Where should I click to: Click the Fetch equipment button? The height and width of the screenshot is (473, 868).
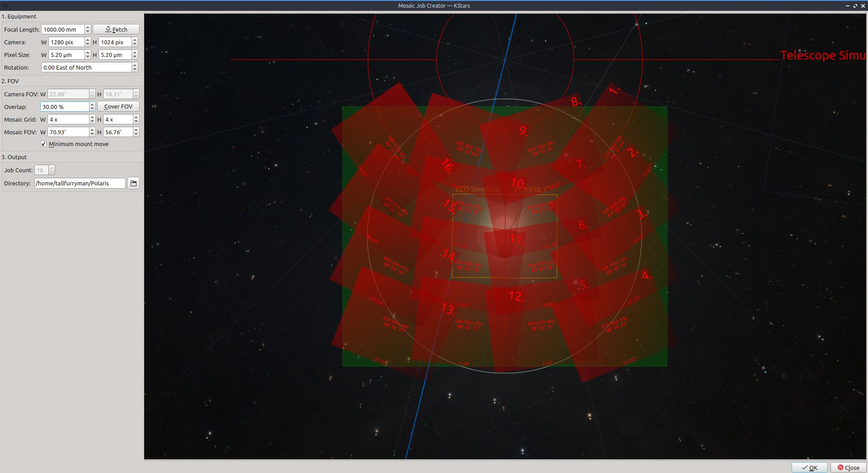pos(116,29)
